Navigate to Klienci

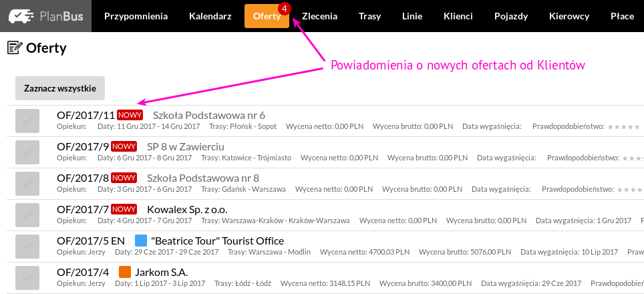coord(458,17)
